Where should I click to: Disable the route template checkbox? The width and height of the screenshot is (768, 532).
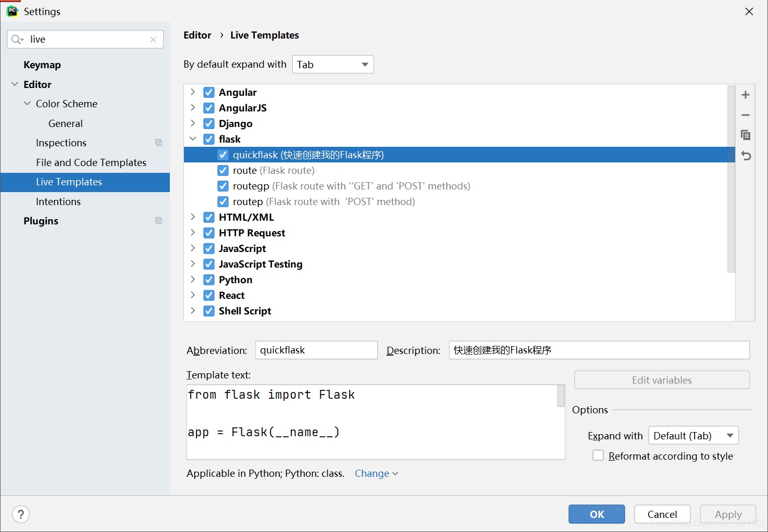[x=223, y=170]
